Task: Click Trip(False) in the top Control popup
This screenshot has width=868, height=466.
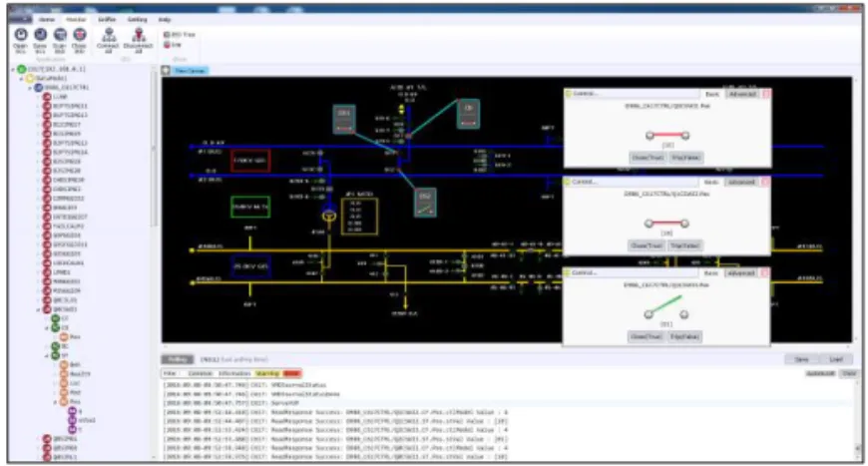Action: [685, 158]
